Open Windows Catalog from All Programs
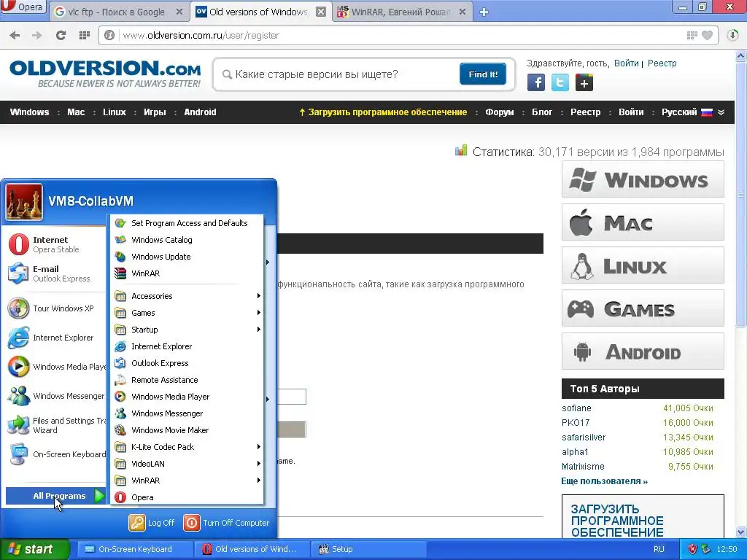The image size is (747, 560). click(187, 239)
